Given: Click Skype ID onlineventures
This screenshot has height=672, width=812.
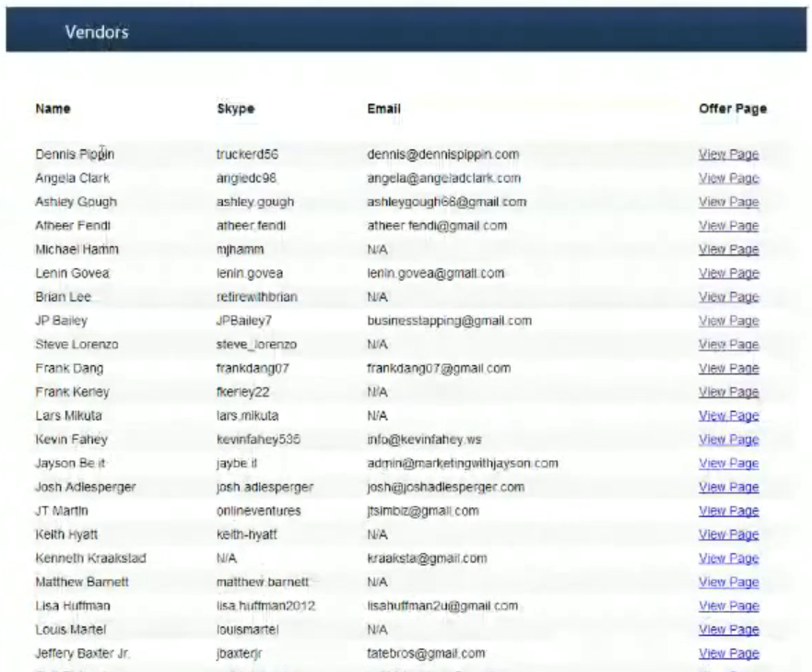Looking at the screenshot, I should coord(258,511).
